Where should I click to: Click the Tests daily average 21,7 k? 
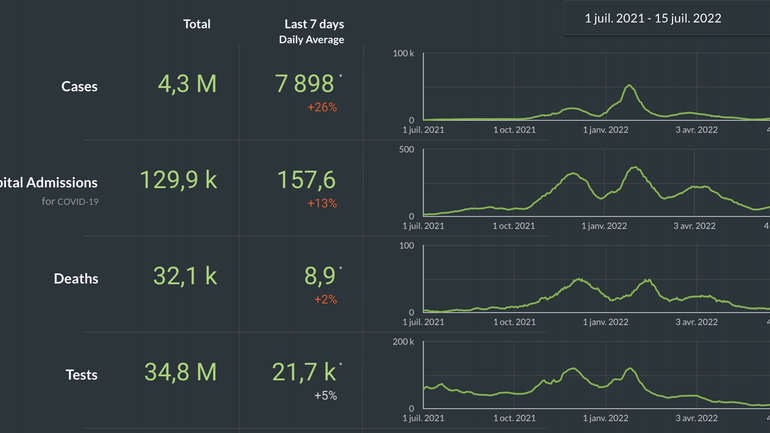coord(304,372)
